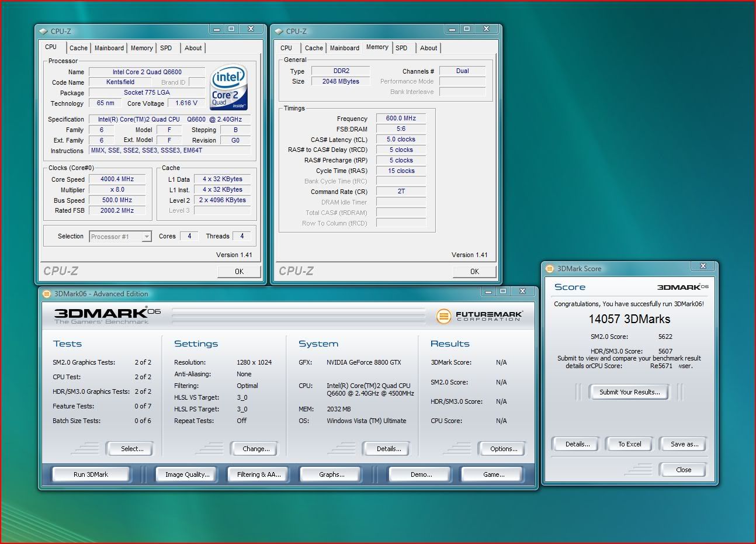Switch to CPU tab in right CPU-Z window
Viewport: 756px width, 544px height.
(x=286, y=48)
